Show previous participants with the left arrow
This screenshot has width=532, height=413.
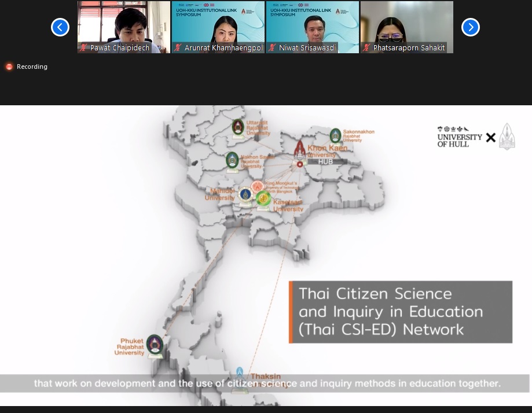tap(60, 27)
